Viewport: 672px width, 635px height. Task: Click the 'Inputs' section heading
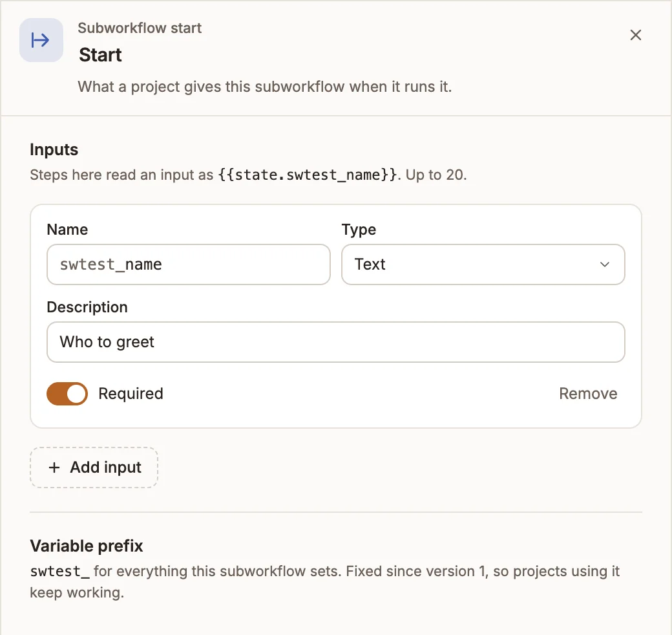[54, 149]
